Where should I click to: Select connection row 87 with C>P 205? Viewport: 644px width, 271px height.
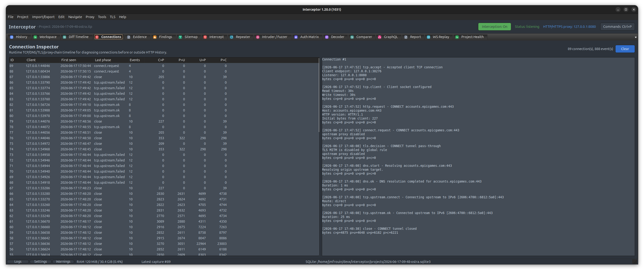164,77
